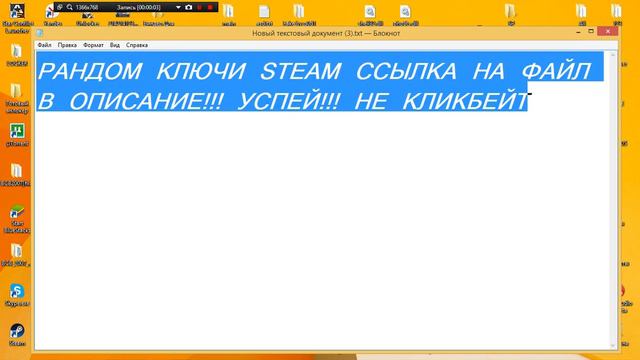Pause recording with the red pause button

pos(200,7)
